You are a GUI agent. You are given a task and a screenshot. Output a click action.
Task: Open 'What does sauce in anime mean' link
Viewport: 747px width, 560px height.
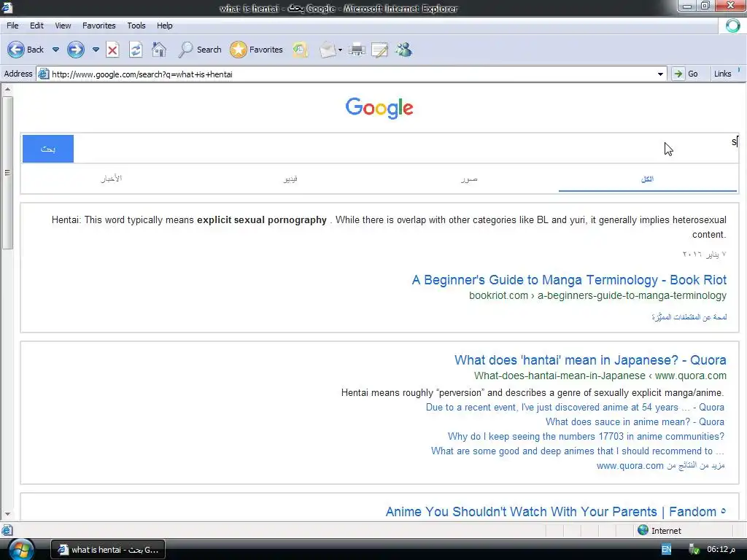(x=635, y=422)
